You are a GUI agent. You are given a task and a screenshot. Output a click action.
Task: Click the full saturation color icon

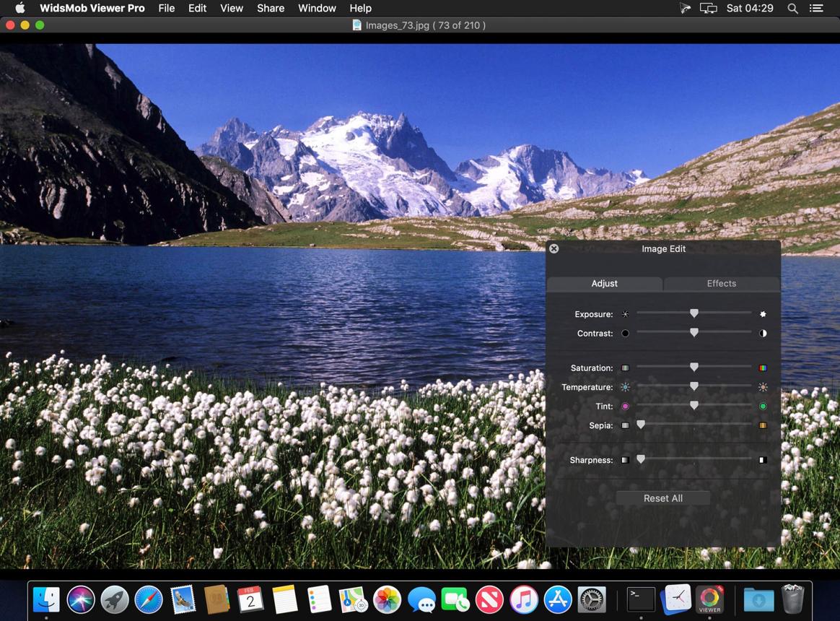(x=763, y=368)
